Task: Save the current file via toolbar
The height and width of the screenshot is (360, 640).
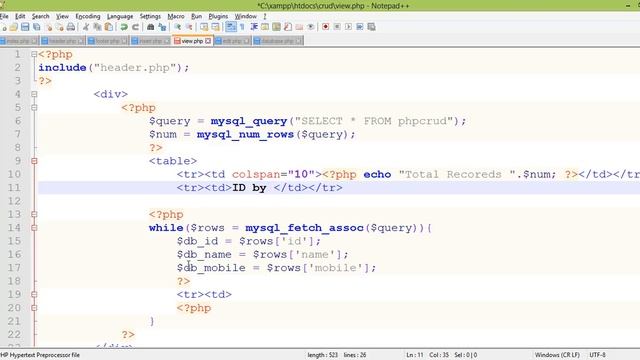Action: pos(25,27)
